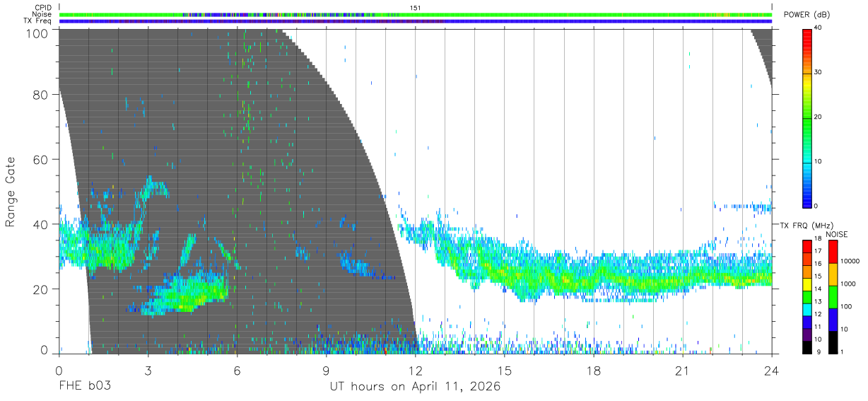This screenshot has height=401, width=868.
Task: Click the POWER (dB) legend title
Action: tap(807, 15)
